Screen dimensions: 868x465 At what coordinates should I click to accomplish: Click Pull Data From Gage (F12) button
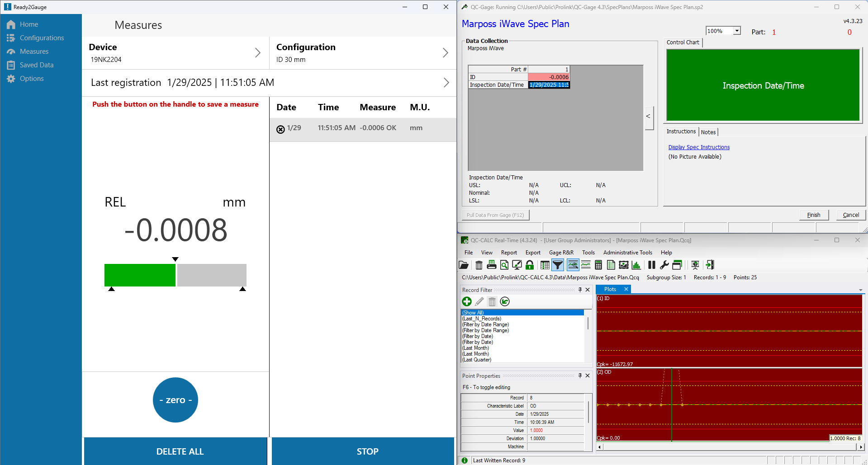[495, 215]
